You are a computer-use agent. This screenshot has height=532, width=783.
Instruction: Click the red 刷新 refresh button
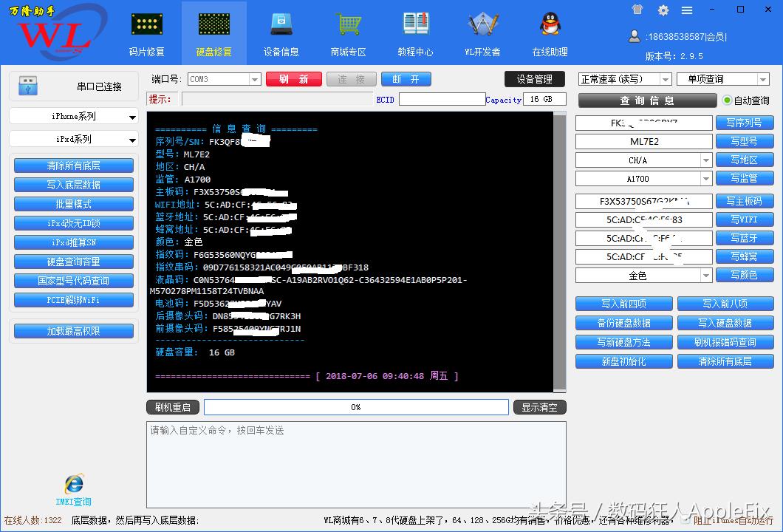tap(294, 79)
